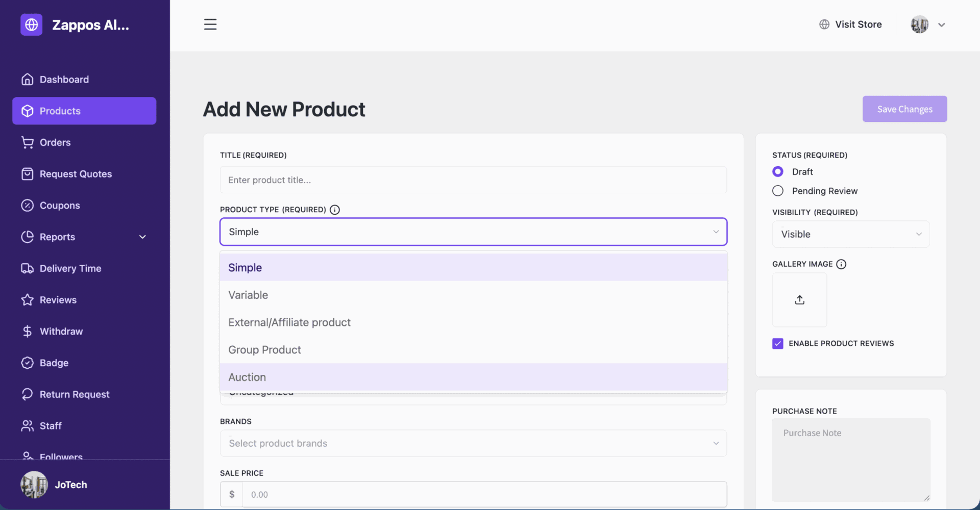Select the Draft status radio button
This screenshot has width=980, height=510.
(x=778, y=172)
